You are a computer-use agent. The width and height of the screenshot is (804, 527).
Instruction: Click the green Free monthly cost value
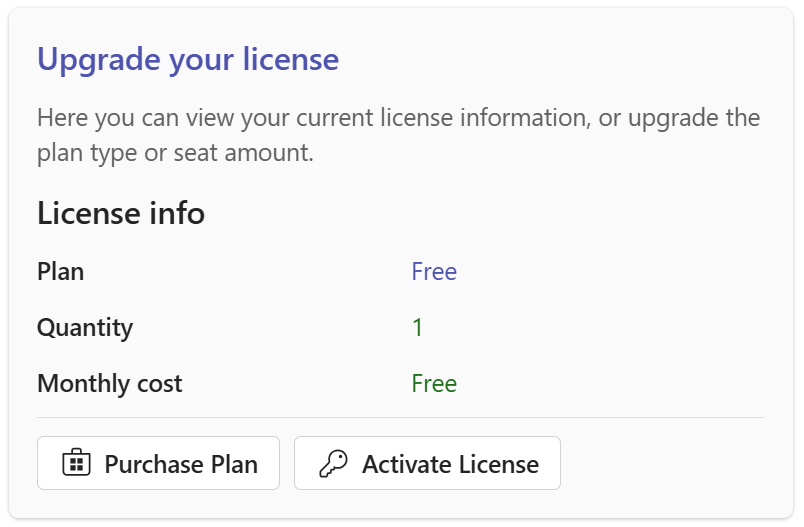coord(434,384)
